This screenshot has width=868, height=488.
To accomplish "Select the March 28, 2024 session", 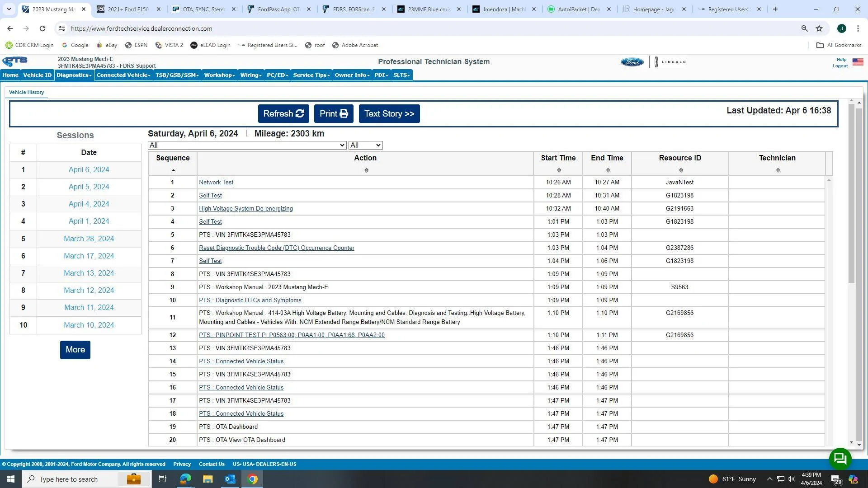I will [x=89, y=239].
